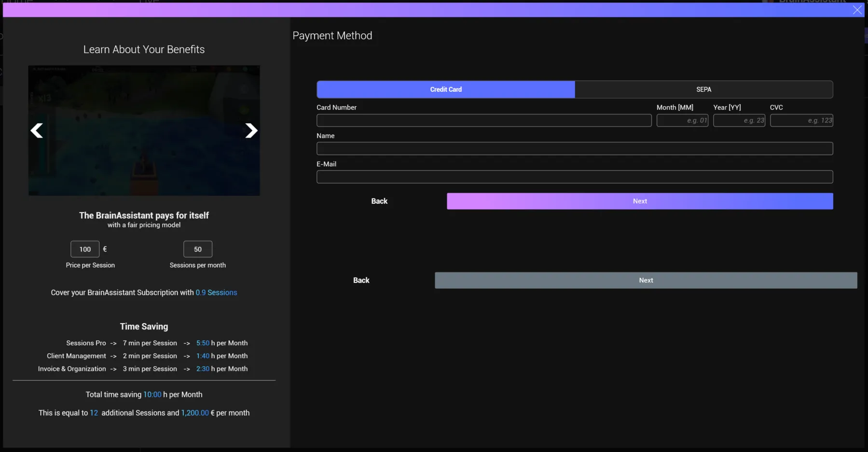Click the 'Client Management' row label

[76, 356]
